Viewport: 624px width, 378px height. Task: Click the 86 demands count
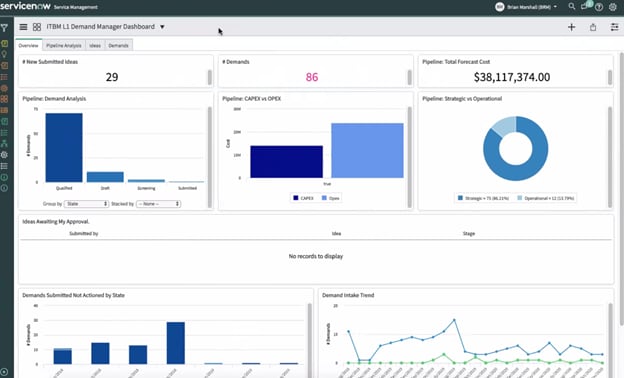312,77
